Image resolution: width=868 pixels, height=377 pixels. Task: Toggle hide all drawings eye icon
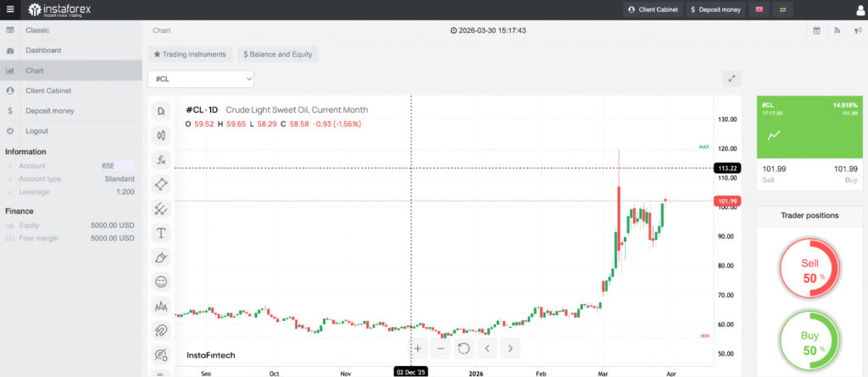(161, 354)
